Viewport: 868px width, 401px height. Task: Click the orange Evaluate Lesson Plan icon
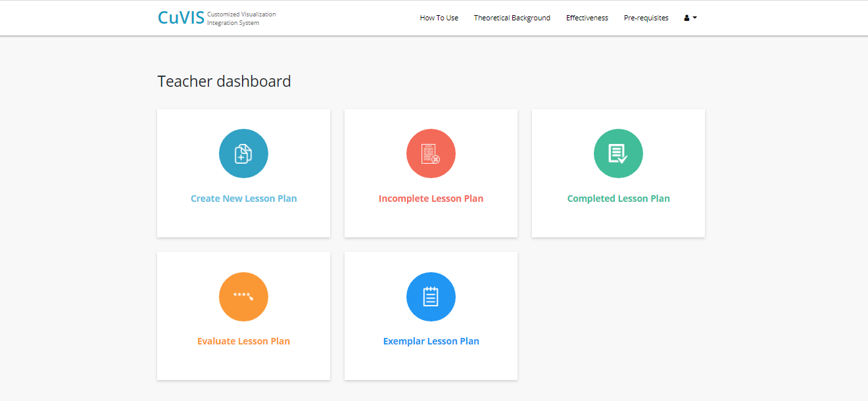click(243, 296)
